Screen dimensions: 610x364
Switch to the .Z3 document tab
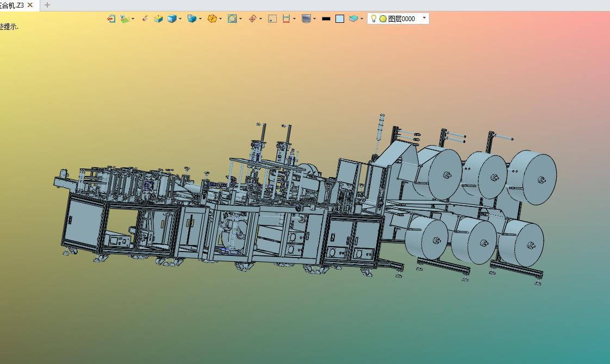[x=12, y=5]
